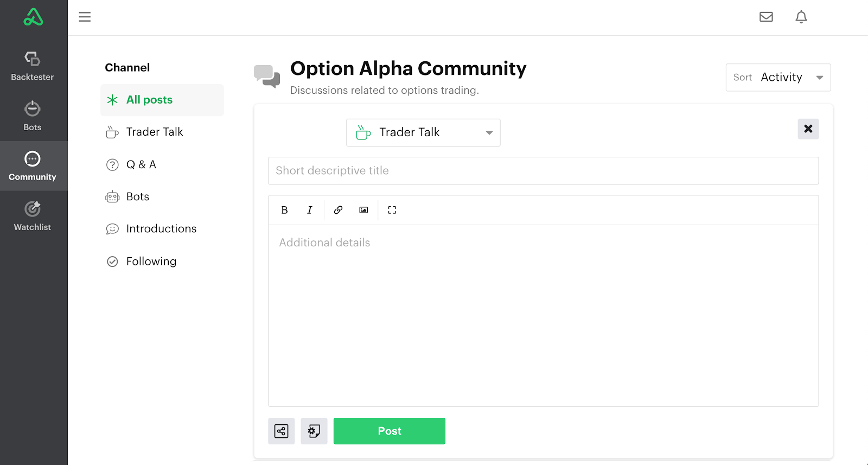The height and width of the screenshot is (465, 868).
Task: Click the Option Alpha logo
Action: tap(33, 17)
